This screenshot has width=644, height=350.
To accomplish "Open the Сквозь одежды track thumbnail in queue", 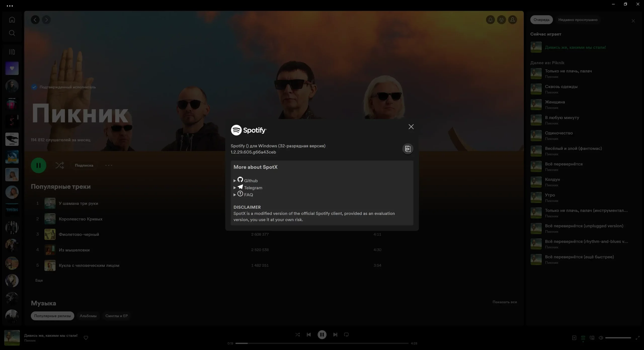I will click(536, 89).
